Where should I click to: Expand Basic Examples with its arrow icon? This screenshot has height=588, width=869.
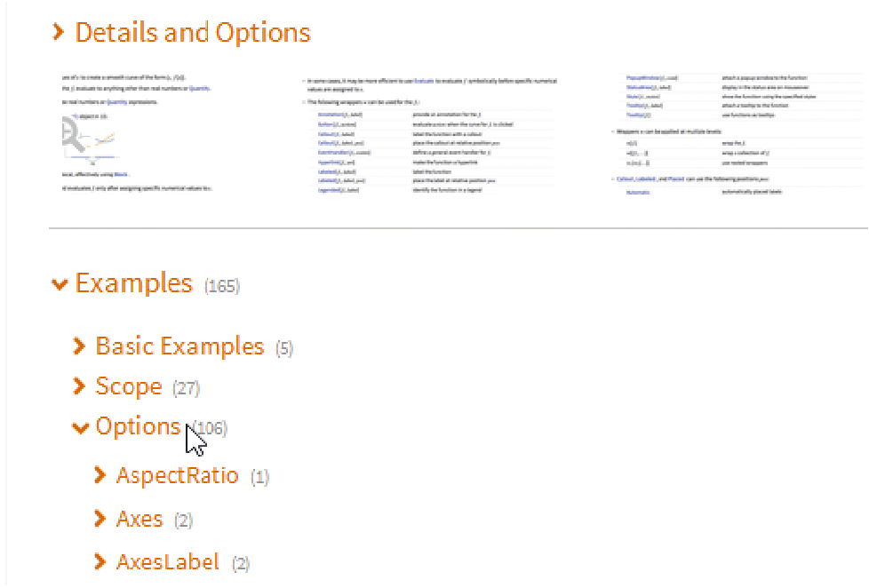click(x=80, y=346)
